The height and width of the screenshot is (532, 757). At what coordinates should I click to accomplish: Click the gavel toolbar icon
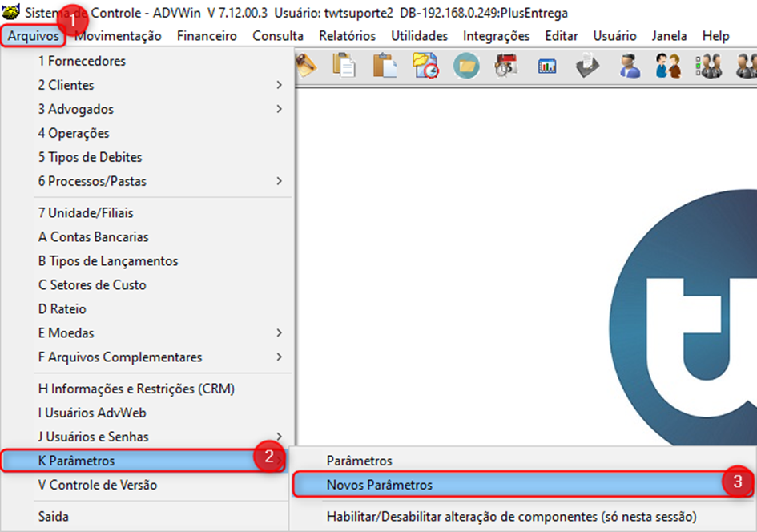(x=306, y=65)
